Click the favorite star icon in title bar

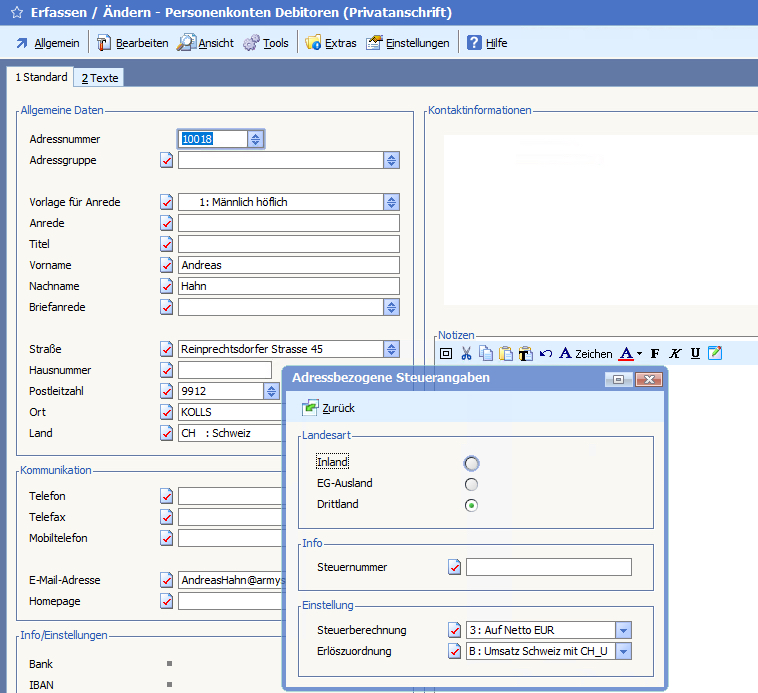click(16, 13)
